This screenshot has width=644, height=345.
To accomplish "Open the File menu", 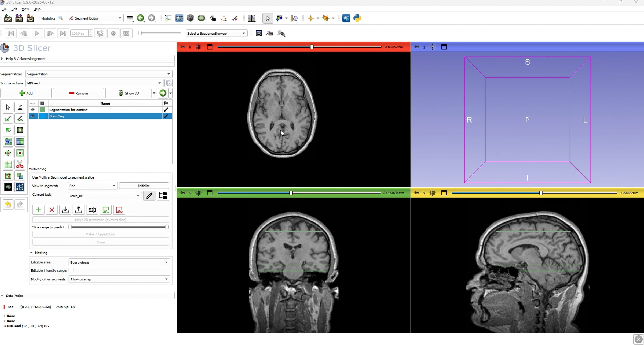I will (4, 9).
